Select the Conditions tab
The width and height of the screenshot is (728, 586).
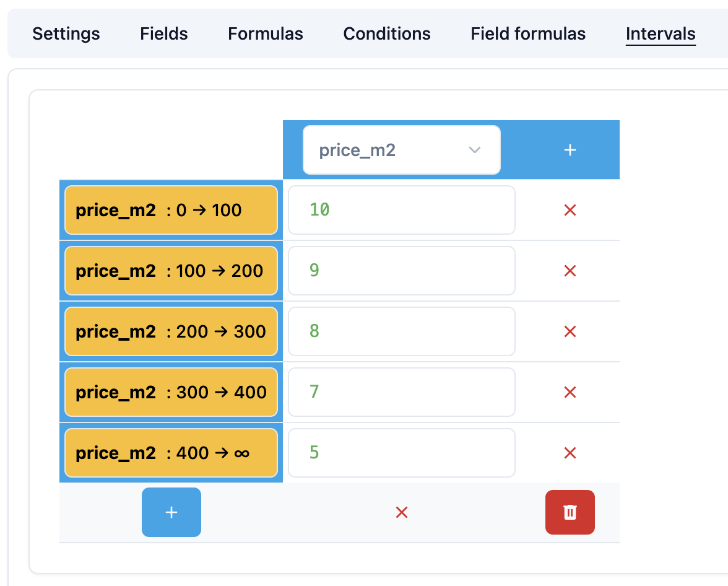coord(387,33)
